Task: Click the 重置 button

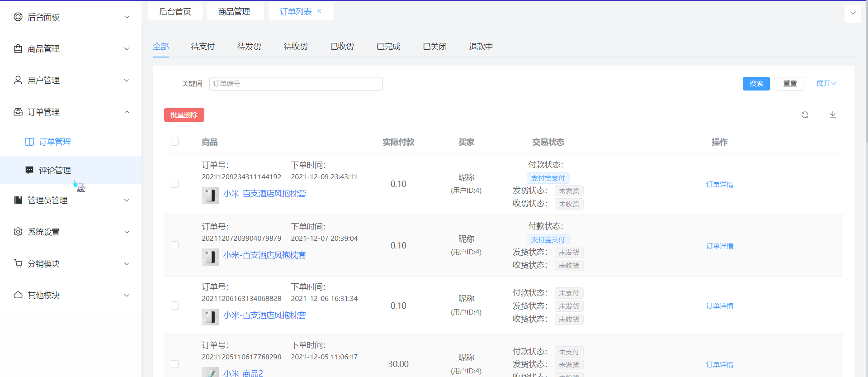Action: tap(790, 84)
